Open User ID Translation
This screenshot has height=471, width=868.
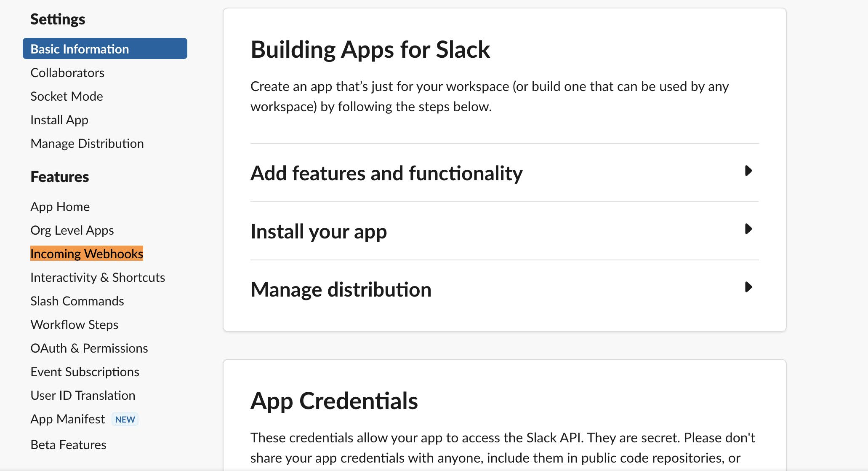click(83, 396)
